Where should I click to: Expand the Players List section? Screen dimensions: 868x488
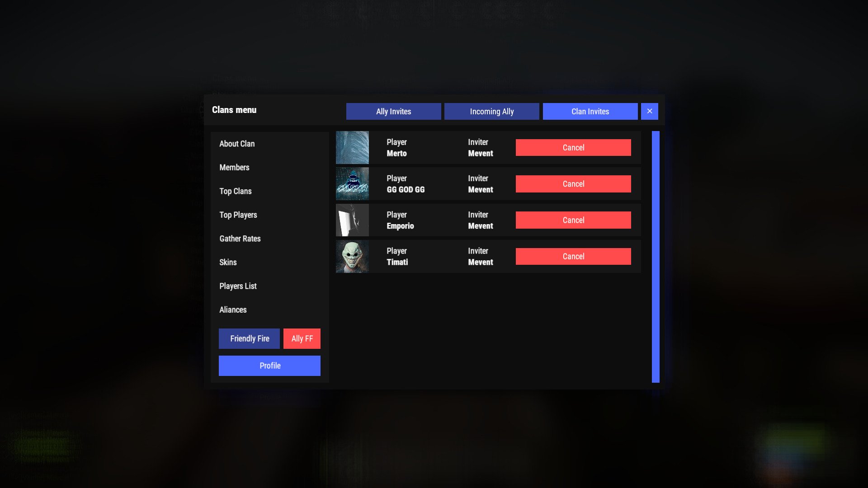pos(238,286)
